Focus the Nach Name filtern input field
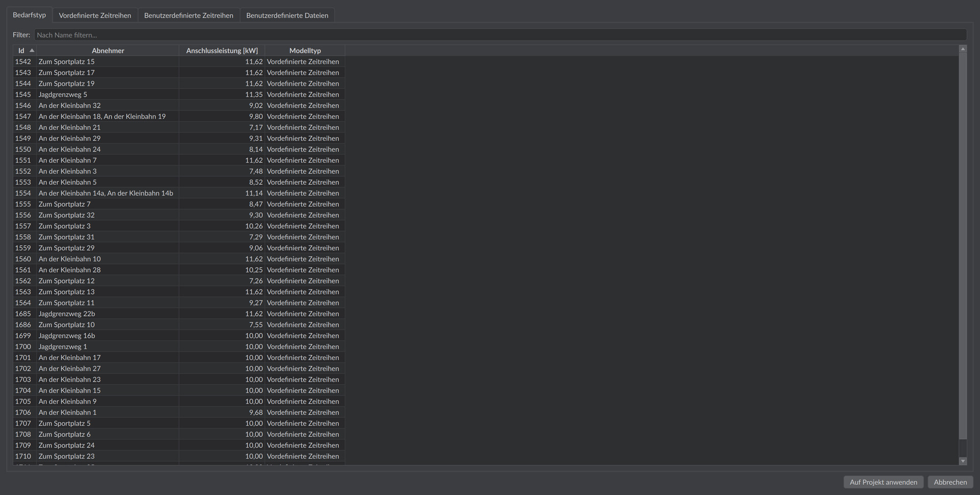Screen dimensions: 980x495 500,35
